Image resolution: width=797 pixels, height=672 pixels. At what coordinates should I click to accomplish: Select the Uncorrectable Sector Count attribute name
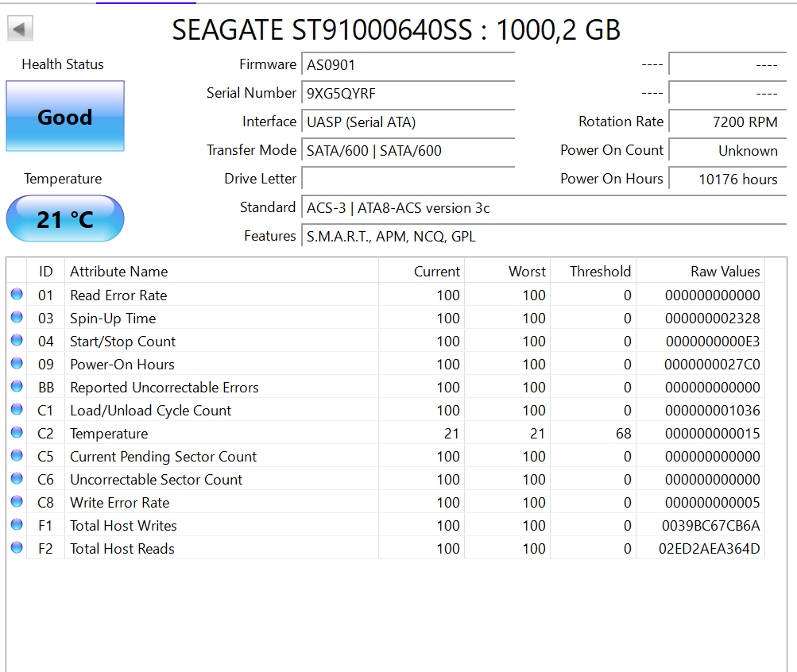pos(156,480)
